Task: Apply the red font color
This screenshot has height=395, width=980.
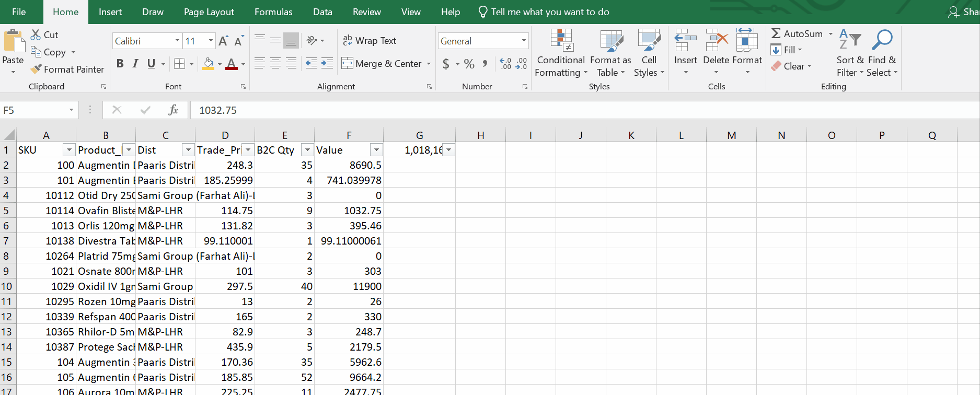Action: point(232,64)
